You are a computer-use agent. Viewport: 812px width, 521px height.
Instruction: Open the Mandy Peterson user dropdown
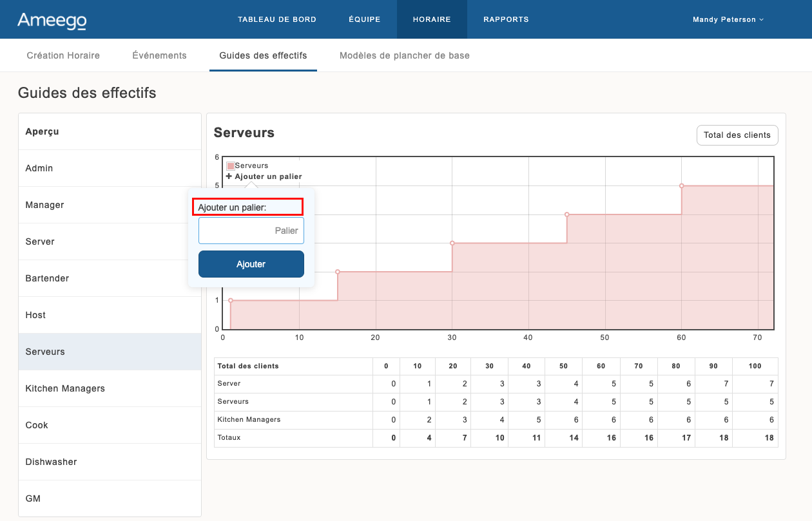tap(728, 20)
